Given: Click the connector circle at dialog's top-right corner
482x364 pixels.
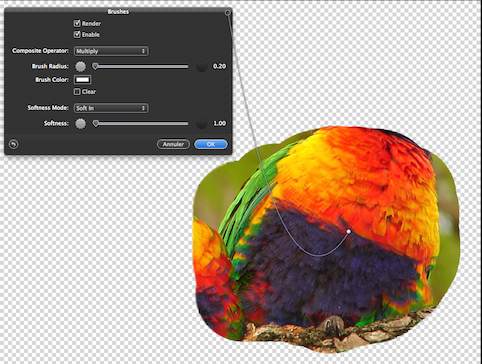Looking at the screenshot, I should pyautogui.click(x=228, y=13).
